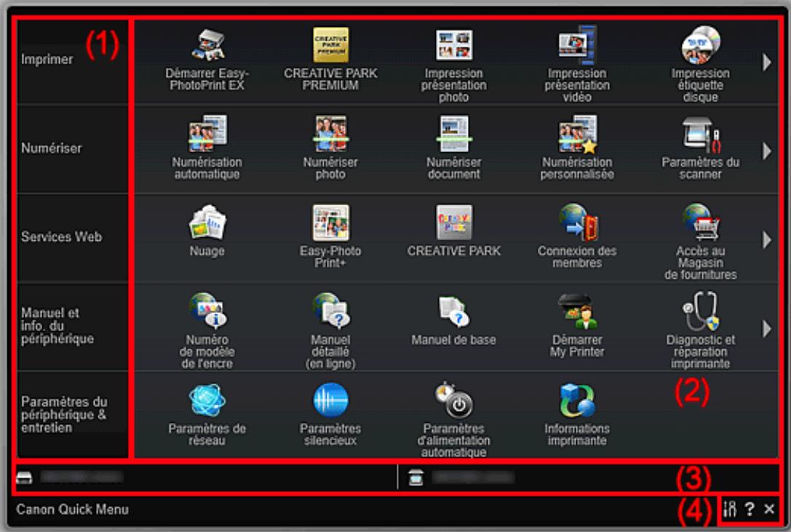Open Paramètres du scanner
This screenshot has height=532, width=791.
tap(700, 148)
